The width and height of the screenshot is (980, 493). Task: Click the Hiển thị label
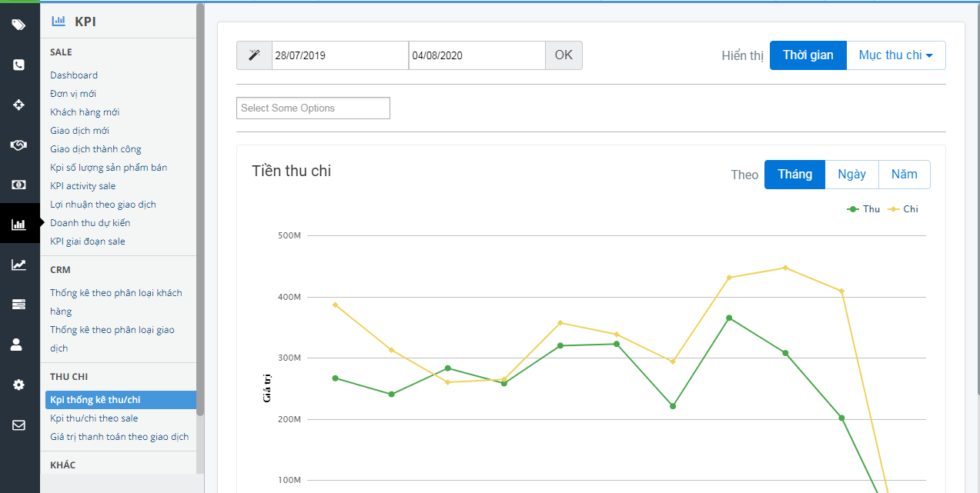tap(743, 55)
